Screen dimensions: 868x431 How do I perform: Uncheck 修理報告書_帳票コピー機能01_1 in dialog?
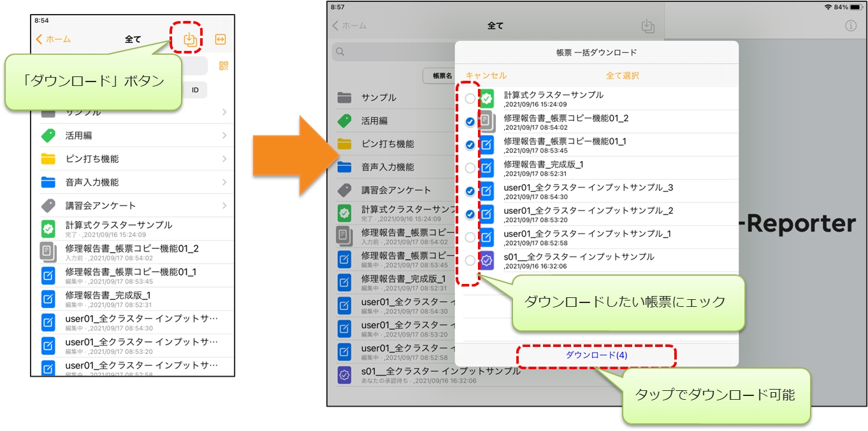[x=470, y=145]
